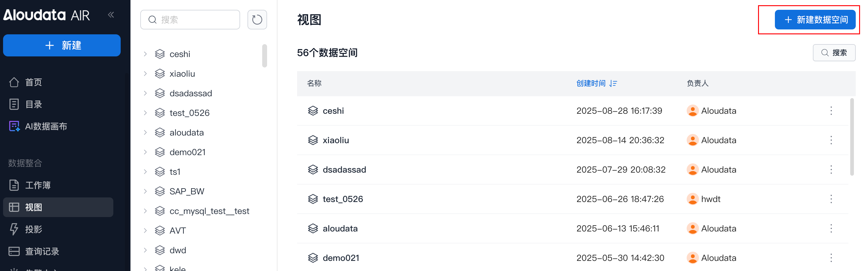Expand the SAP_BW tree node
868x271 pixels.
145,192
